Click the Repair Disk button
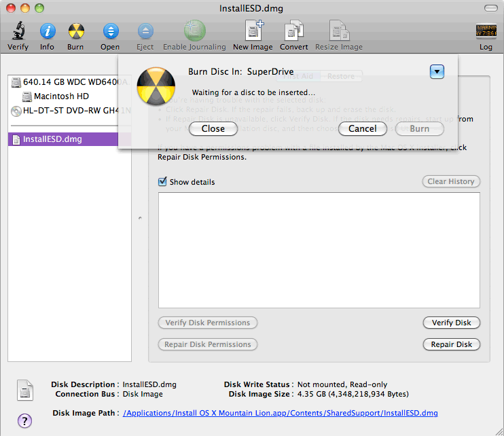This screenshot has width=504, height=436. coord(451,344)
